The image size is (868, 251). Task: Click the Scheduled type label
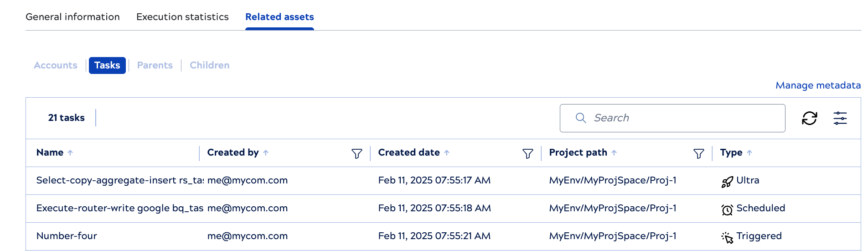pos(761,208)
